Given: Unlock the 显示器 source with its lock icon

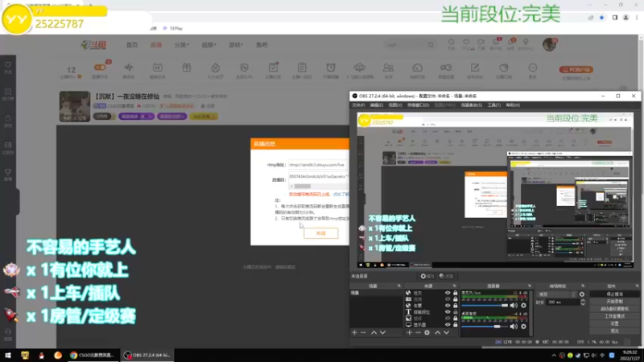Looking at the screenshot, I should [455, 325].
